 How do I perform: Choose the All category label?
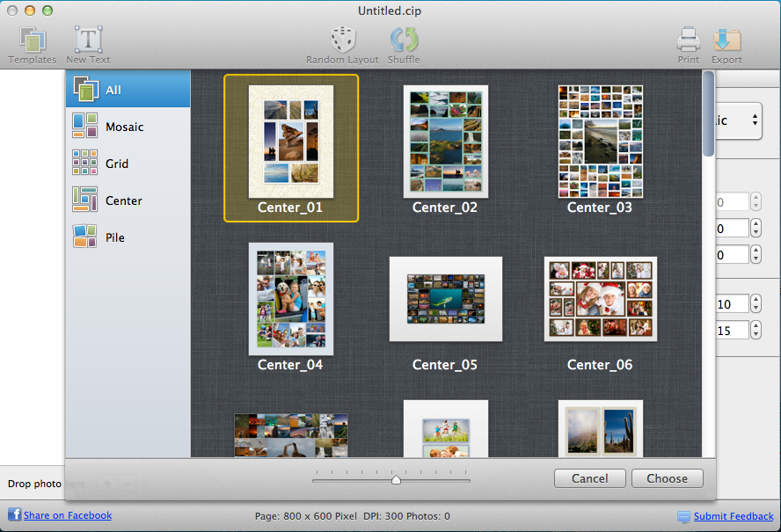113,91
